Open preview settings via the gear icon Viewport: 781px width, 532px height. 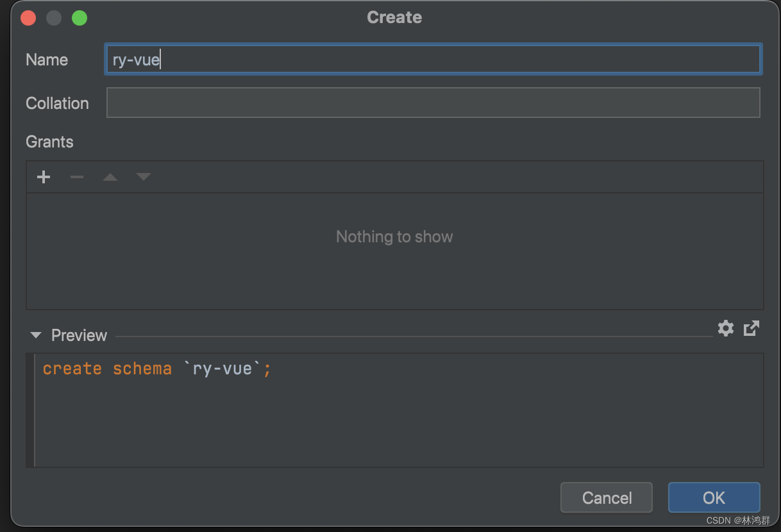(725, 328)
